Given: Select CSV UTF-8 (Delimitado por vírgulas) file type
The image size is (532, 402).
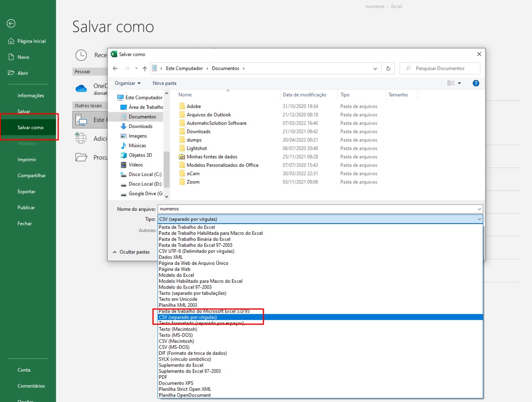Looking at the screenshot, I should [197, 251].
